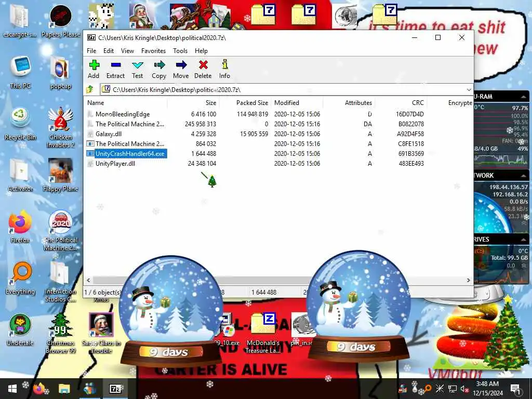Open the notification center icon
Viewport: 532px width, 399px height.
pyautogui.click(x=516, y=389)
